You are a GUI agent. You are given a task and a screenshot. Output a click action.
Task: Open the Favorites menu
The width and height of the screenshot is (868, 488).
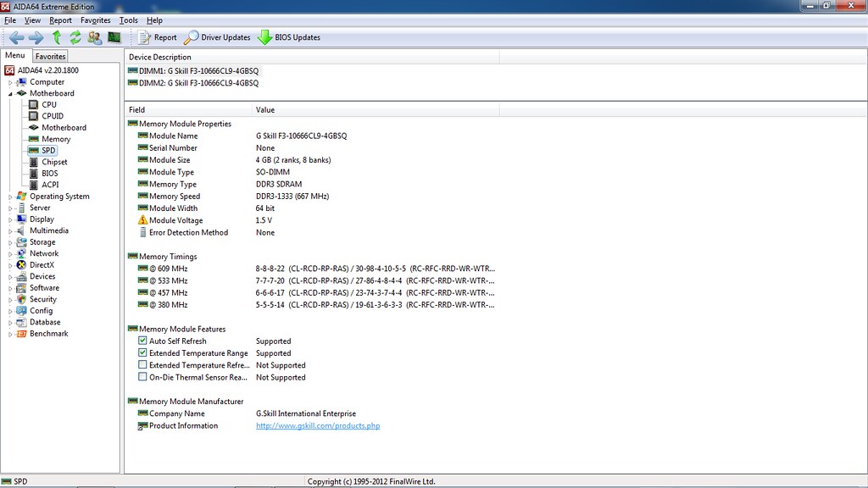coord(95,20)
